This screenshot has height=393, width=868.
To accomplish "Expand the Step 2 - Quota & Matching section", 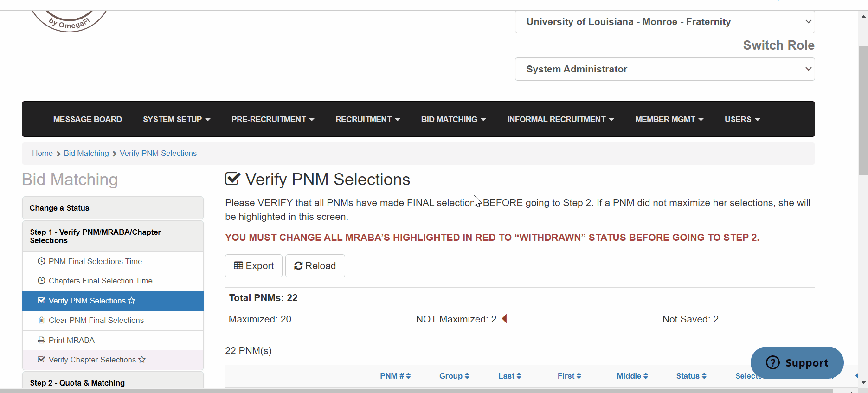I will (x=113, y=381).
